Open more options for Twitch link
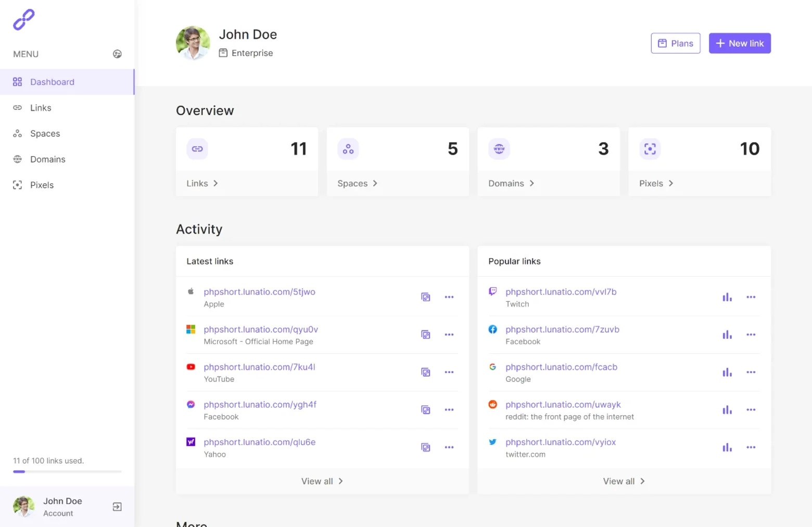This screenshot has width=812, height=527. tap(751, 297)
